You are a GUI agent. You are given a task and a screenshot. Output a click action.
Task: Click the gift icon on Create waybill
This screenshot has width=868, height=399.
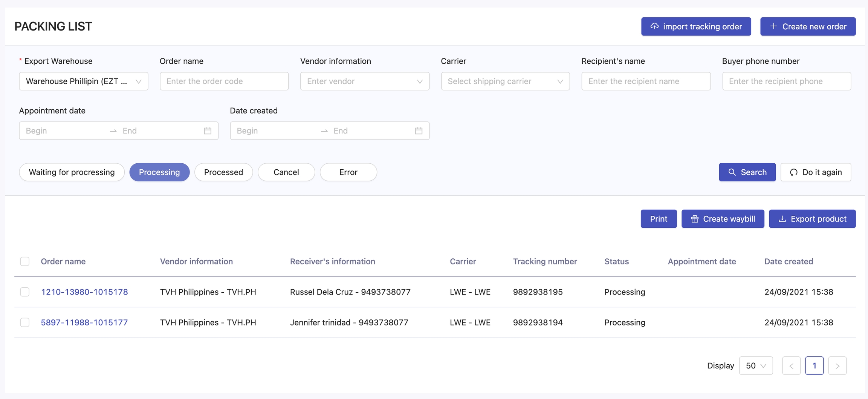tap(695, 219)
